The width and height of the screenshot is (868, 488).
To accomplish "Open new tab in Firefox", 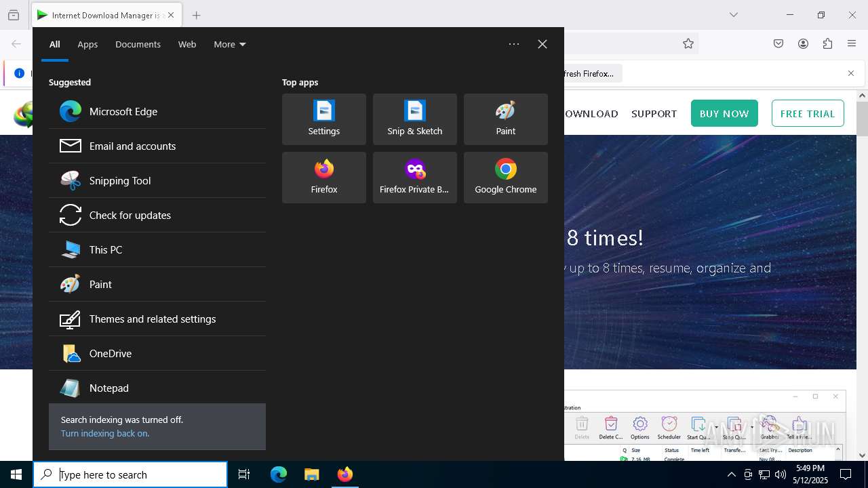I will (196, 15).
